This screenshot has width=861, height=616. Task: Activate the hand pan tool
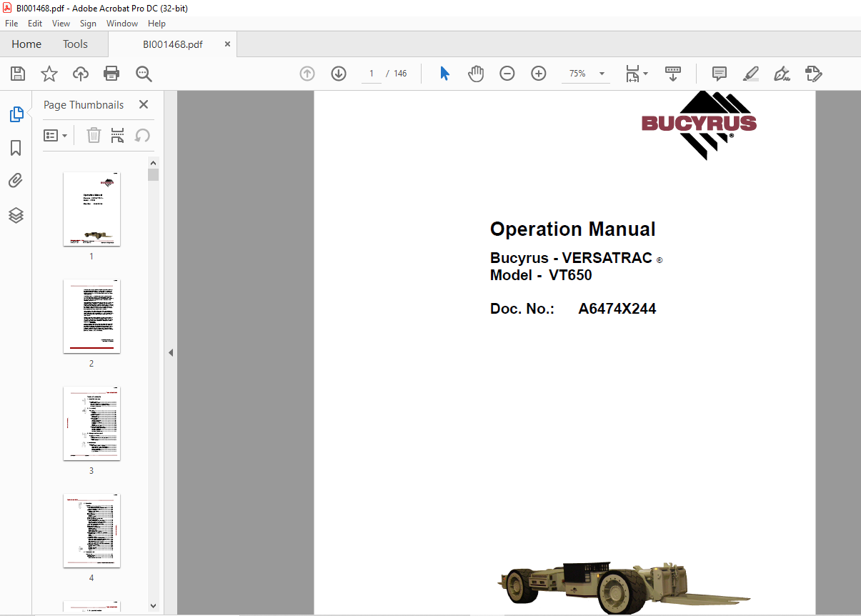(476, 74)
